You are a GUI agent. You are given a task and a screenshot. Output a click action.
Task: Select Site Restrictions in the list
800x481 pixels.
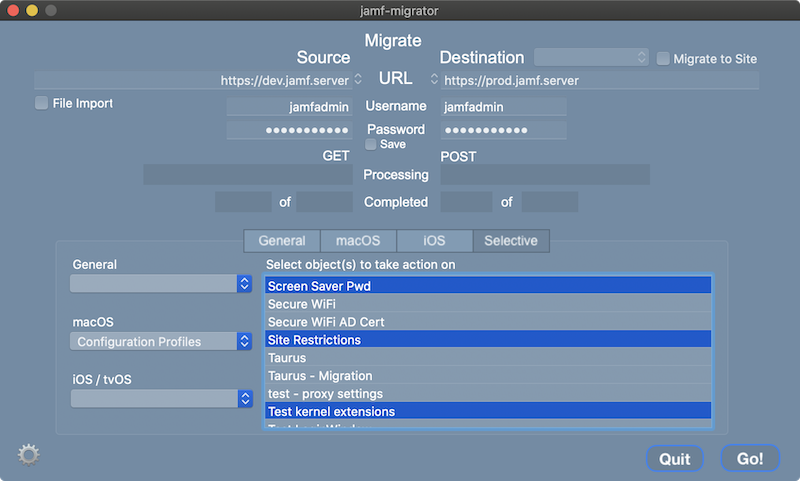[x=488, y=340]
